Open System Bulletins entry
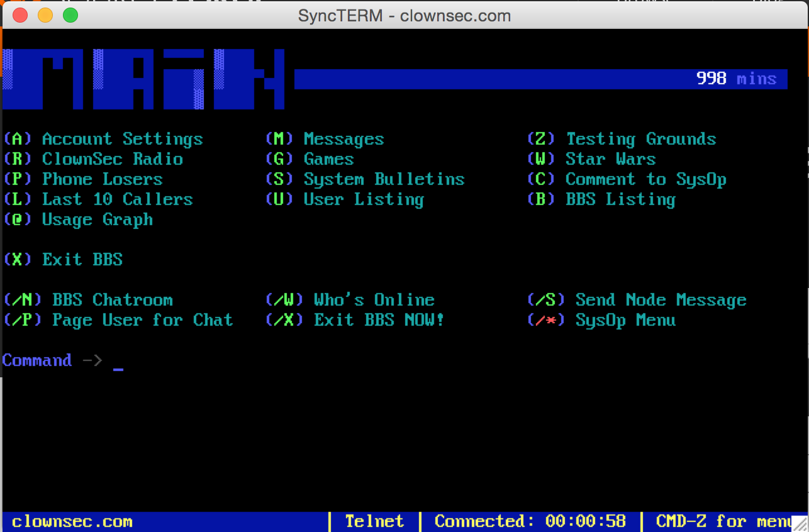Screen dimensions: 809x532 click(365, 179)
